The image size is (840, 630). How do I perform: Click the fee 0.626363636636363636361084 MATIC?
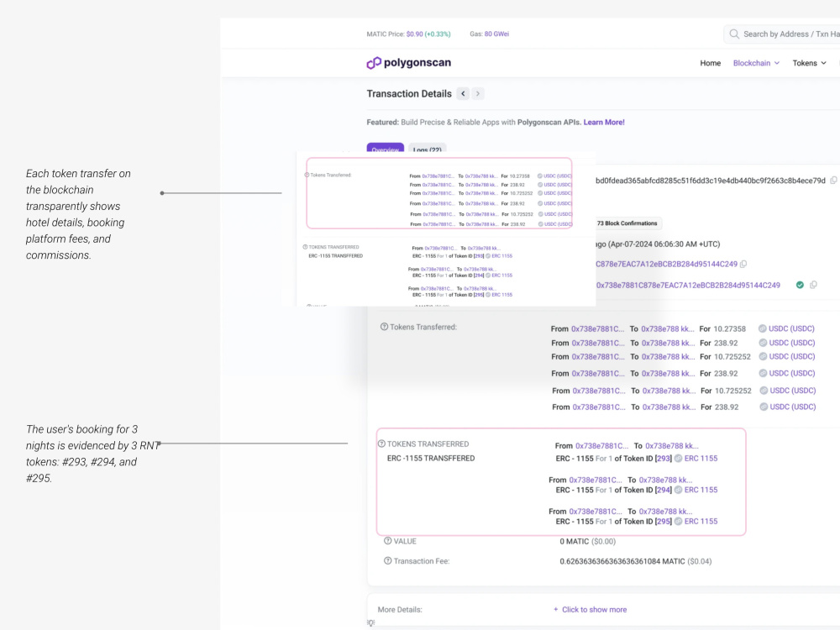pos(622,561)
